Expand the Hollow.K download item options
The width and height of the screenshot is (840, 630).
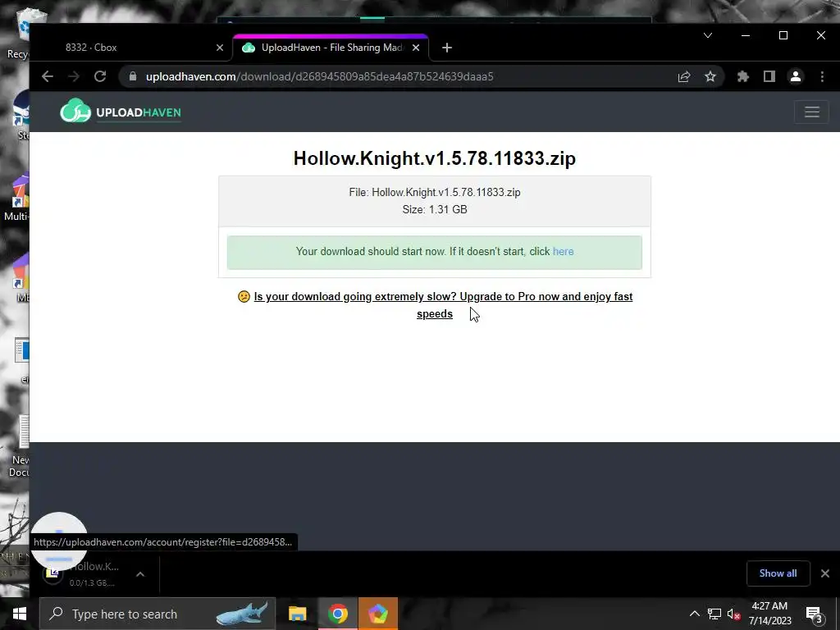(x=140, y=574)
